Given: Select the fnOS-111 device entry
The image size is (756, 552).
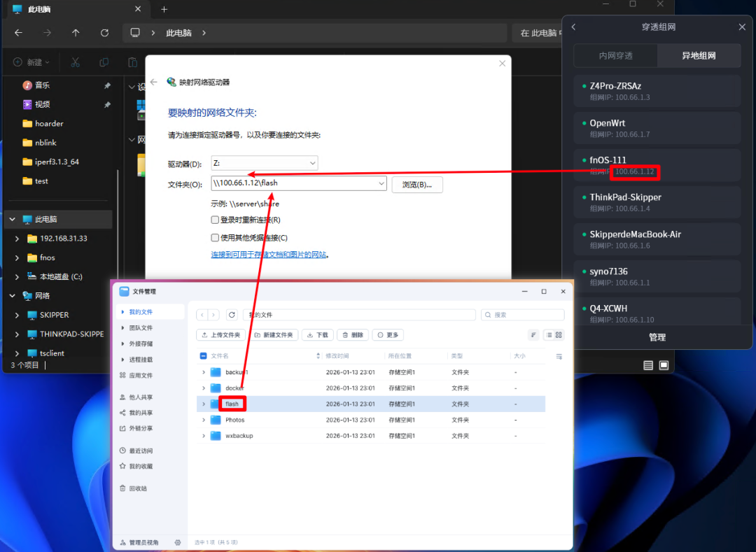Looking at the screenshot, I should tap(657, 165).
